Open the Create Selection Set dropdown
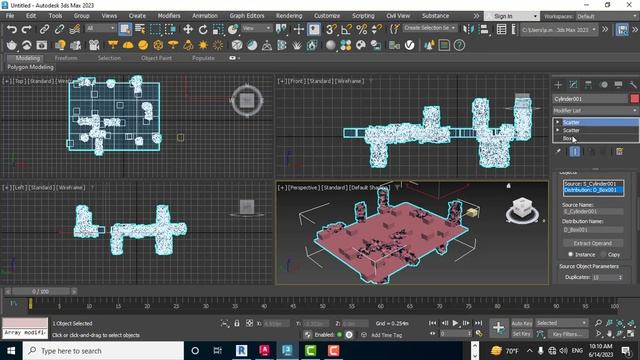This screenshot has width=640, height=360. click(x=430, y=28)
